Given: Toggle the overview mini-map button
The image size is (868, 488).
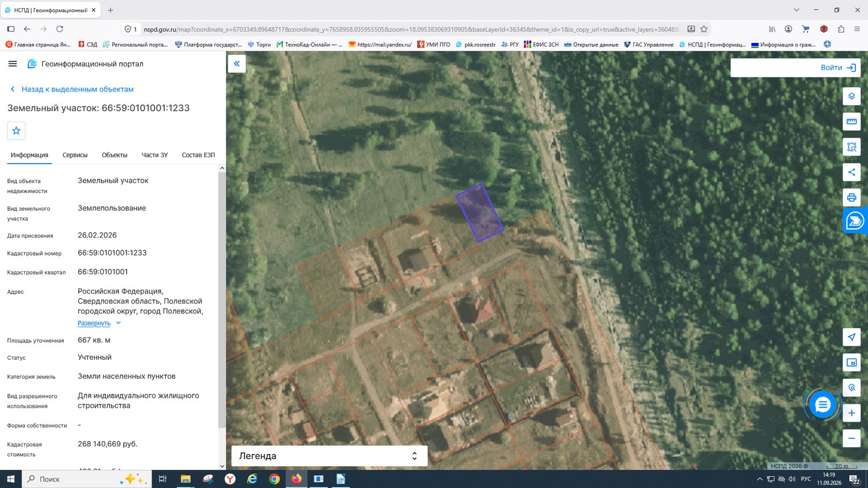Looking at the screenshot, I should click(851, 363).
